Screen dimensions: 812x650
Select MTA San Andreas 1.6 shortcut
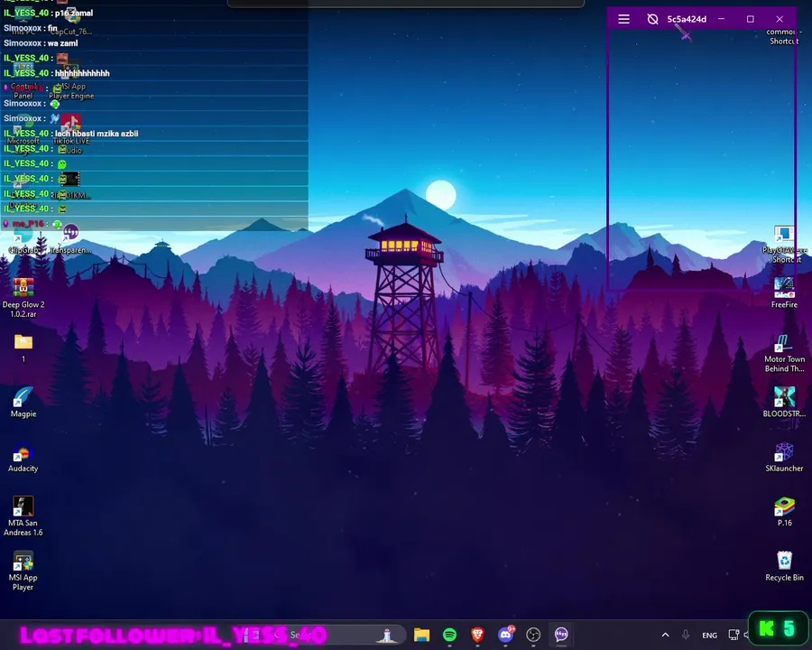[x=23, y=515]
